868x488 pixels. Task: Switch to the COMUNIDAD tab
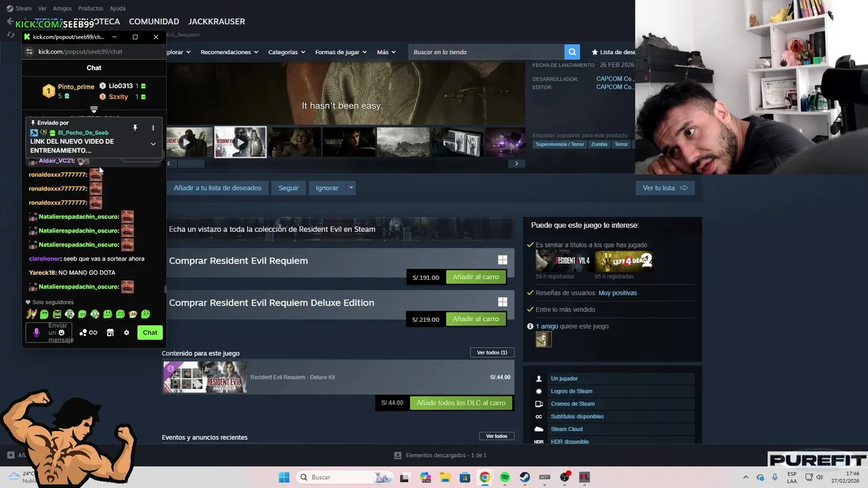[154, 22]
